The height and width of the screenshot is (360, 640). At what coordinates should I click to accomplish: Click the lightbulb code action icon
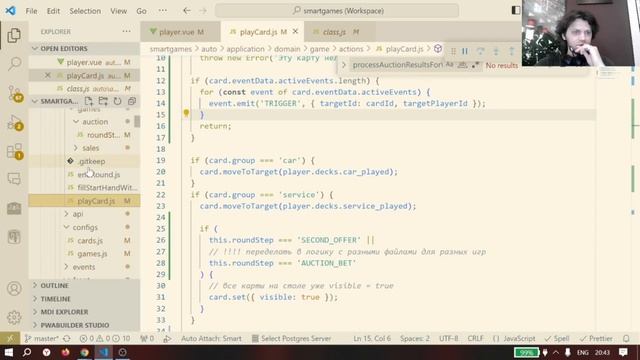tap(186, 113)
